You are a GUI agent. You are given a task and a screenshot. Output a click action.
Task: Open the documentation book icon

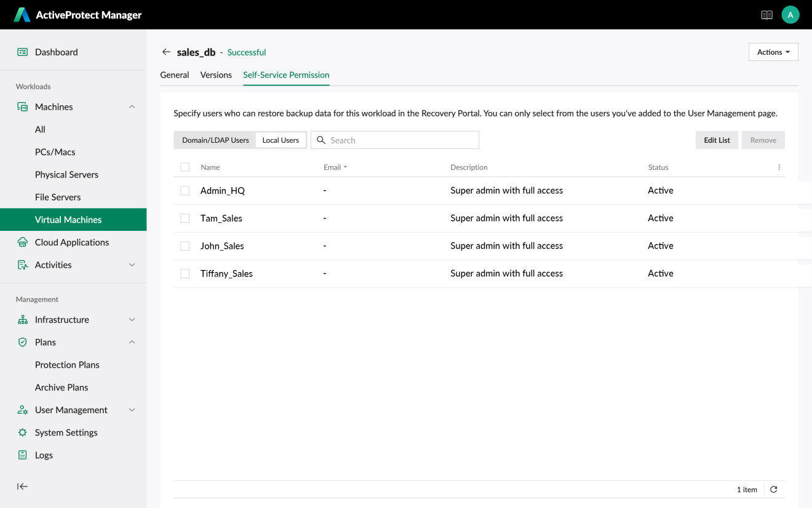[x=766, y=15]
